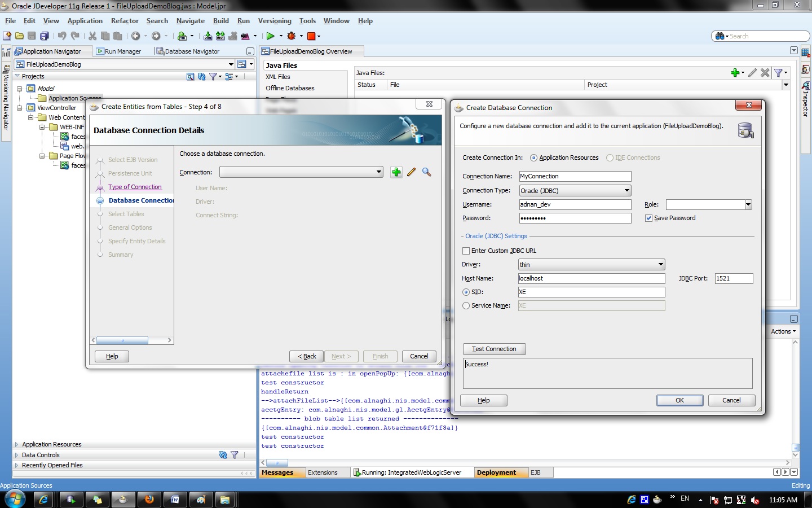
Task: Click the Open folder toolbar icon
Action: tap(20, 36)
